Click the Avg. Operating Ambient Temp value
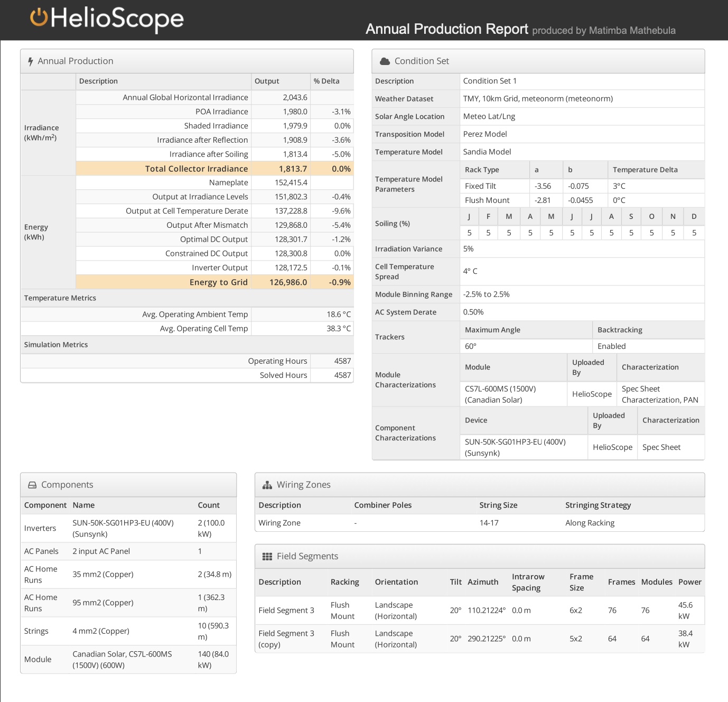The image size is (728, 702). [x=339, y=314]
